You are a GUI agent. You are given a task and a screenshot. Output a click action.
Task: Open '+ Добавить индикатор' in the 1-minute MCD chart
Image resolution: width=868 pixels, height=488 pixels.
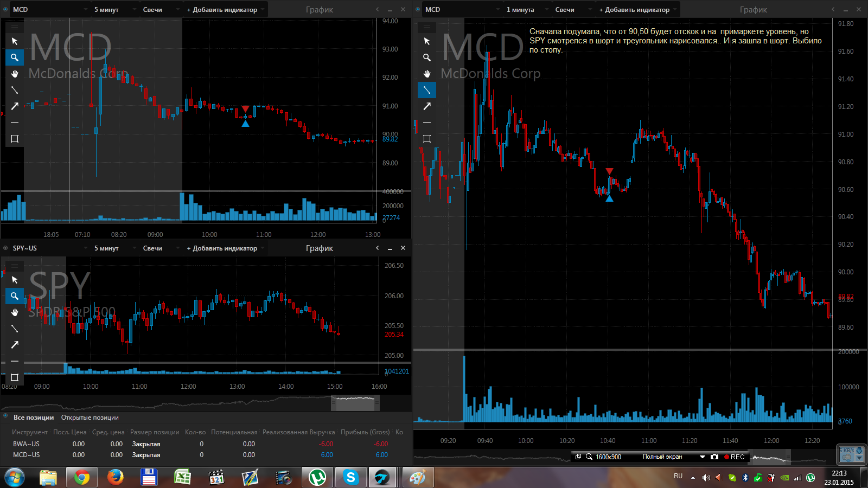click(638, 9)
